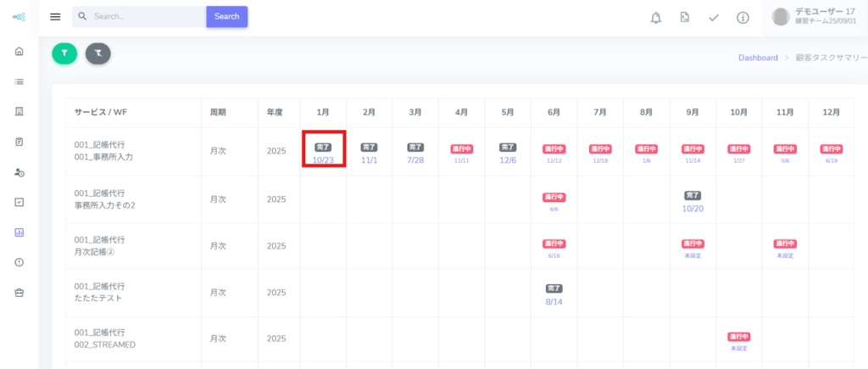The image size is (868, 369).
Task: Click the notification bell icon
Action: (x=655, y=18)
